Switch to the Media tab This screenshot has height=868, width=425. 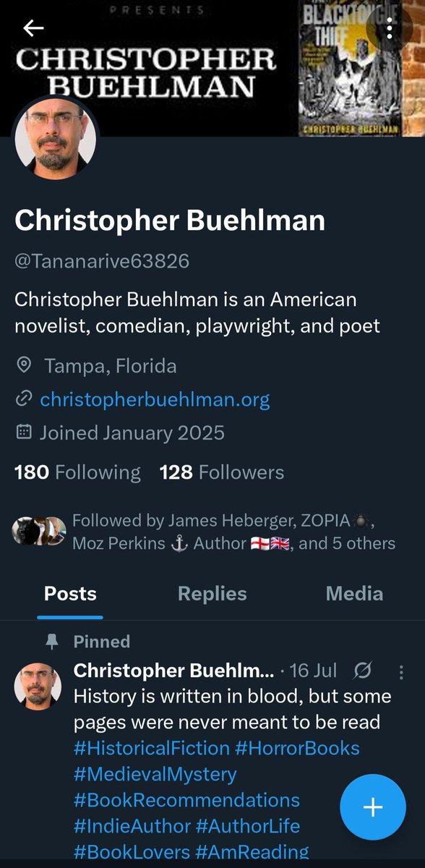coord(354,594)
